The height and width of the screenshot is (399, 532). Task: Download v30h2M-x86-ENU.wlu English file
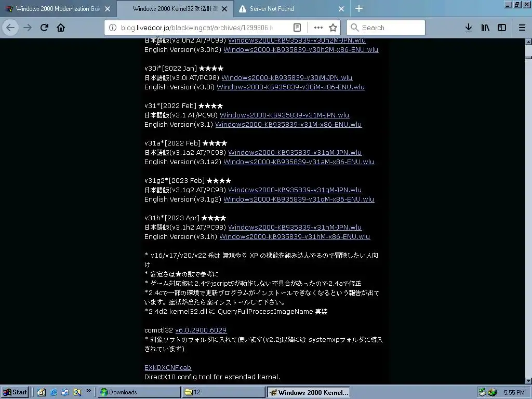(x=301, y=49)
